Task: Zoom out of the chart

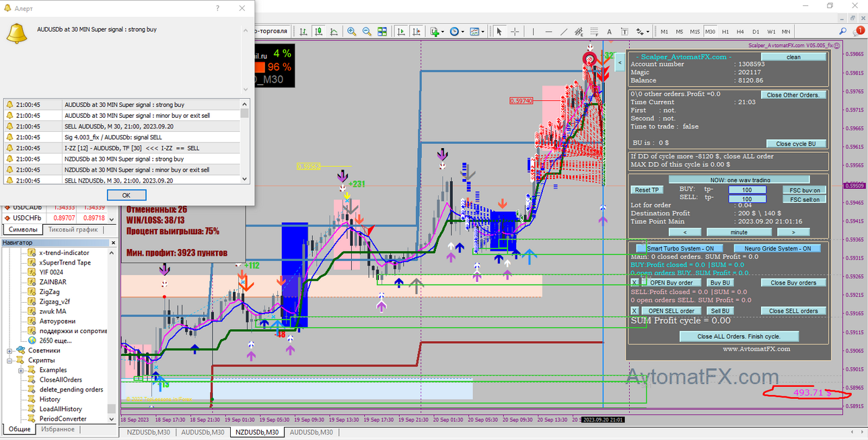Action: (367, 31)
